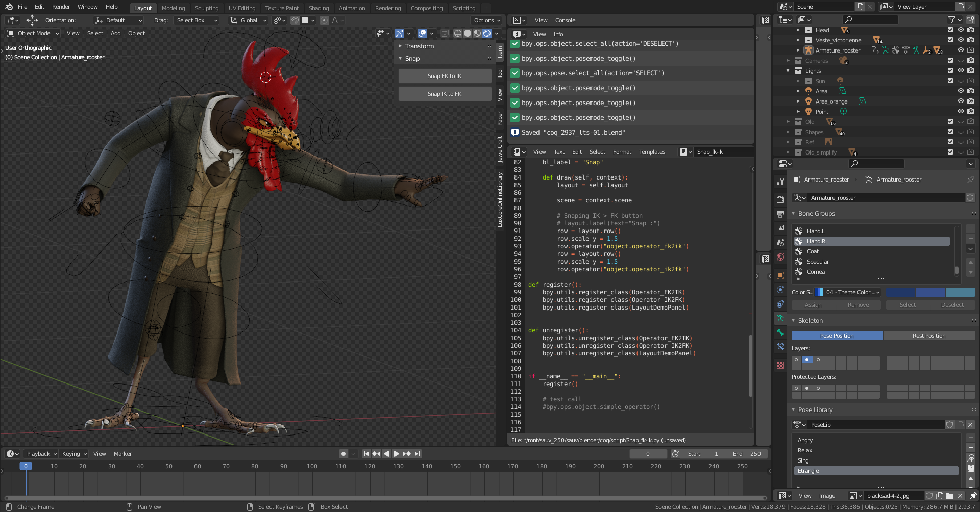Image resolution: width=980 pixels, height=512 pixels.
Task: Open the bone group Color Set dropdown
Action: click(x=848, y=292)
